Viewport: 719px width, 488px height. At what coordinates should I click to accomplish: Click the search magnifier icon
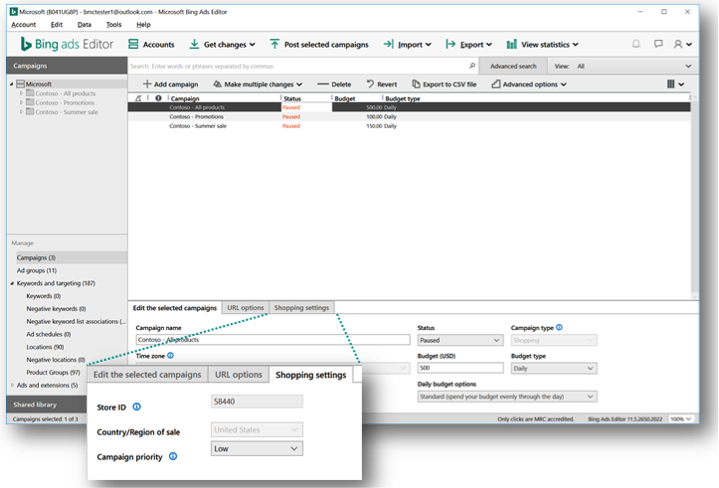pos(472,66)
